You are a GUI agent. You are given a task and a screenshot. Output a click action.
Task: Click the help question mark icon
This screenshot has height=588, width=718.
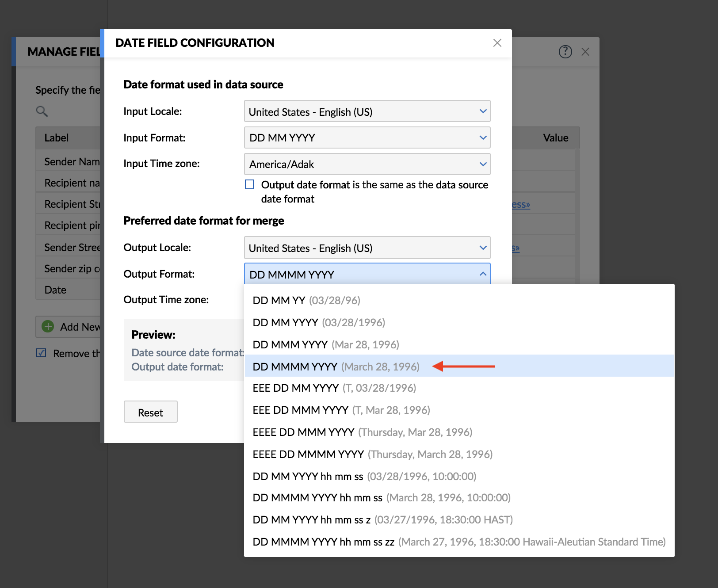(x=565, y=52)
